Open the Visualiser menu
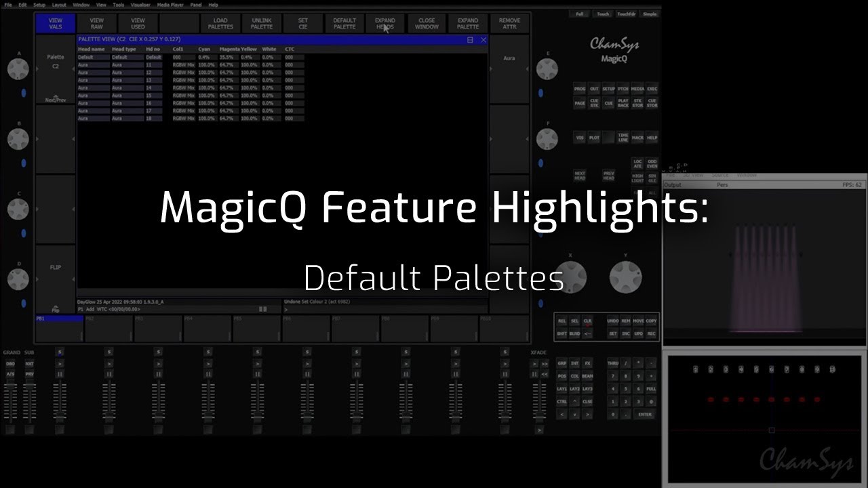Image resolution: width=868 pixels, height=488 pixels. click(141, 5)
